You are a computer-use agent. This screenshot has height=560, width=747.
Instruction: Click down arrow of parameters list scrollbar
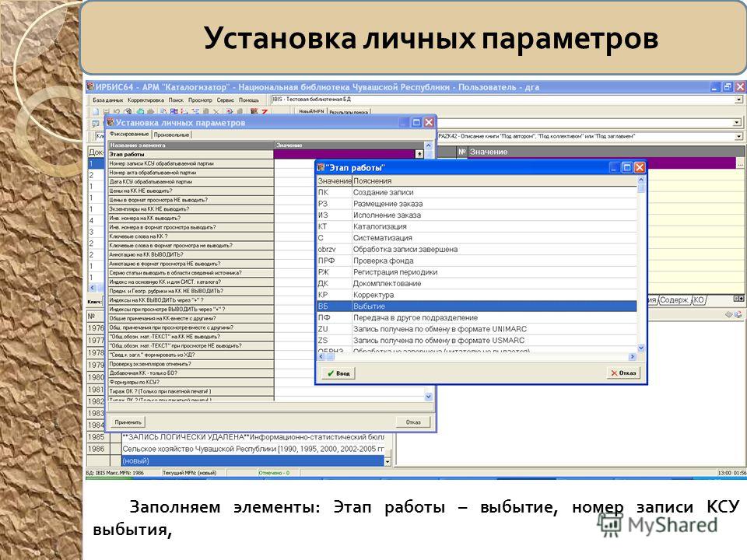[x=428, y=397]
